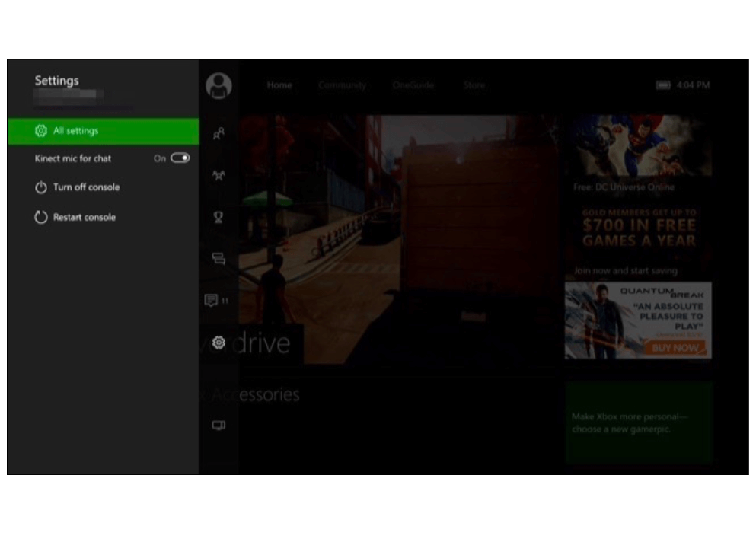Screen dimensions: 756x539
Task: Open the achievements icon in the sidebar
Action: click(219, 217)
